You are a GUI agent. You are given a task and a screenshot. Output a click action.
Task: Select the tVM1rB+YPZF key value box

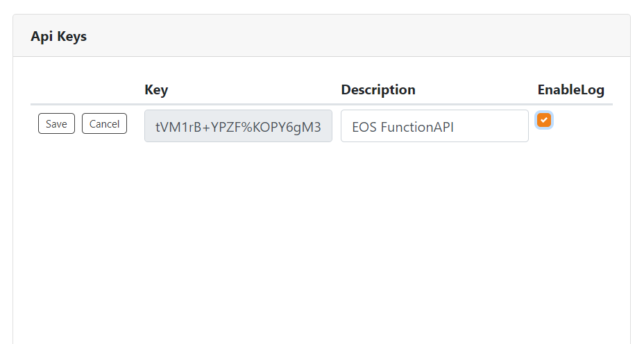[238, 126]
